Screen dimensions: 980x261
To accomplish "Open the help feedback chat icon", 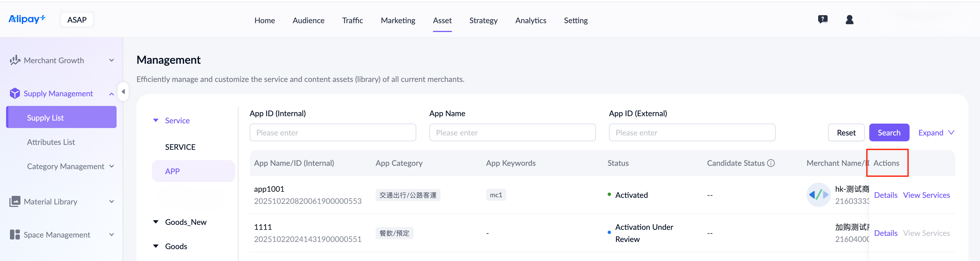I will click(823, 20).
